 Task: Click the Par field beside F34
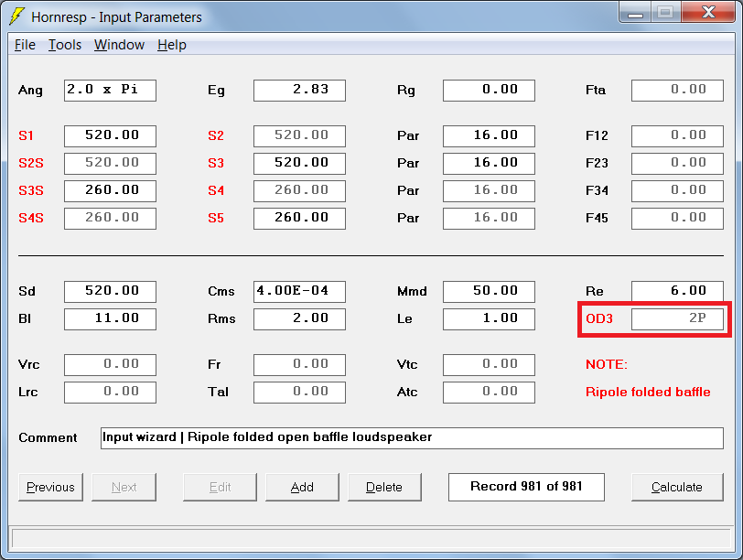point(489,191)
